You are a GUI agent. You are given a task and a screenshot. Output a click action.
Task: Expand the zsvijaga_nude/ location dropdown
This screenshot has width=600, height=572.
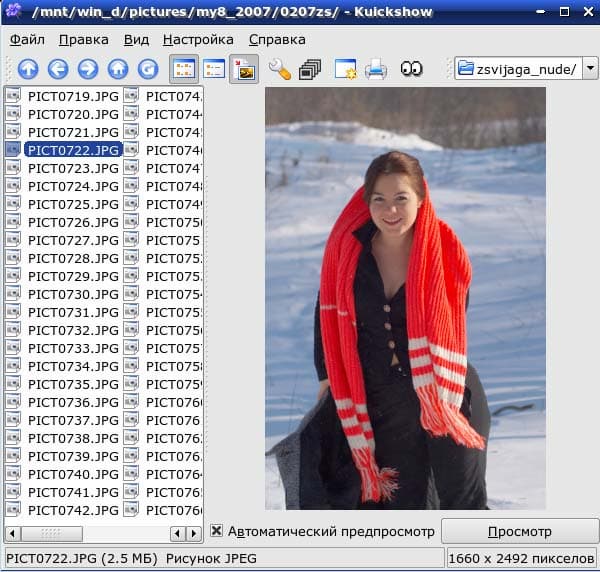(590, 68)
